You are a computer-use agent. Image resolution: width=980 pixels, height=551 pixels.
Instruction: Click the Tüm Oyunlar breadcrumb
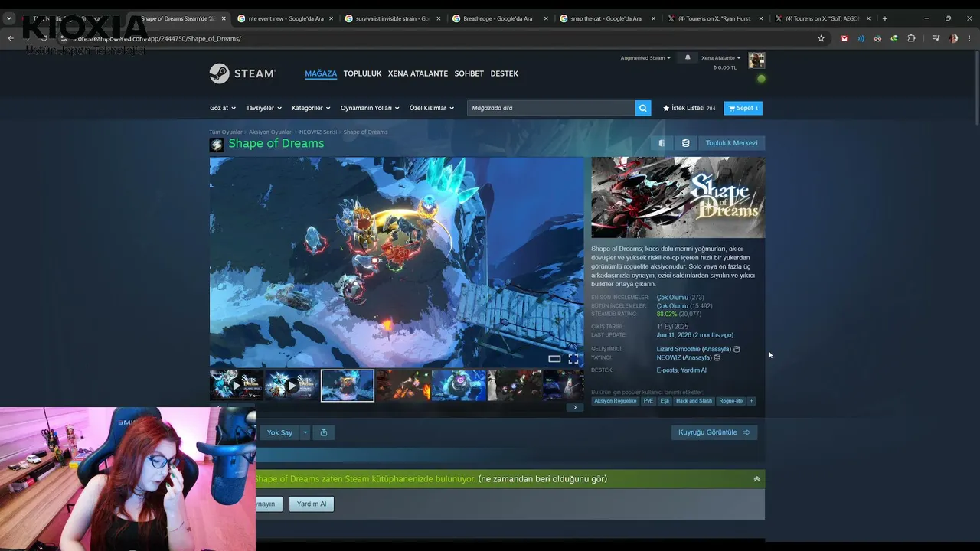pos(226,132)
